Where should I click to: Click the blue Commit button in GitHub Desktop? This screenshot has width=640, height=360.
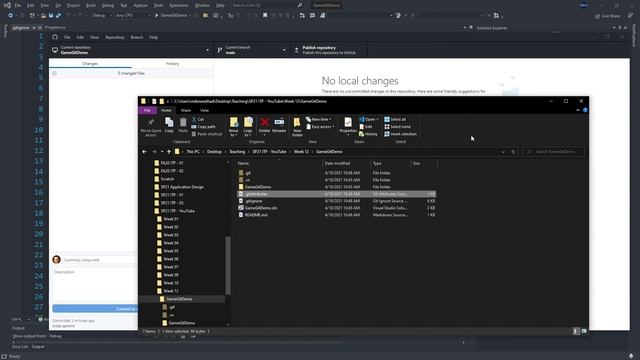95,309
